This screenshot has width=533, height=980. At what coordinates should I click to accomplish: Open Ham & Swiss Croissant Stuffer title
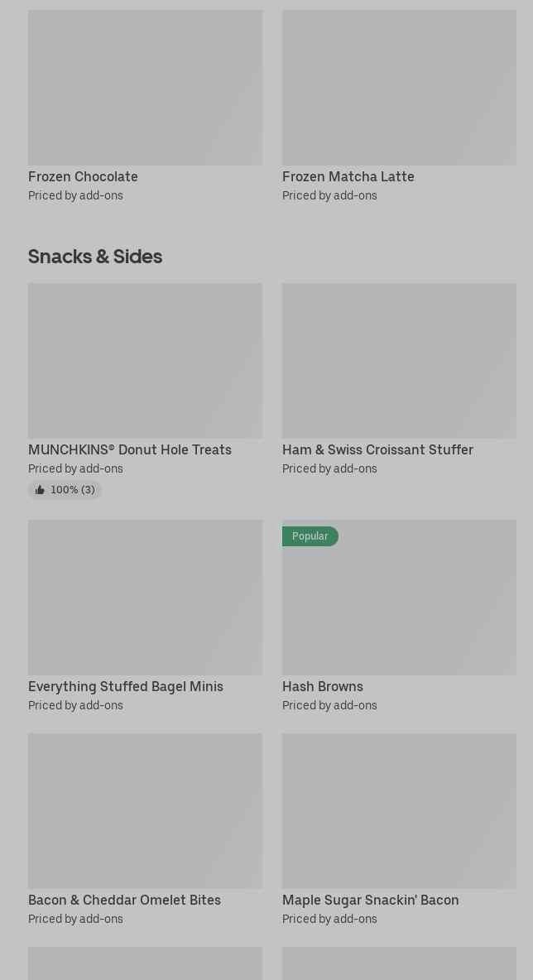(x=377, y=449)
